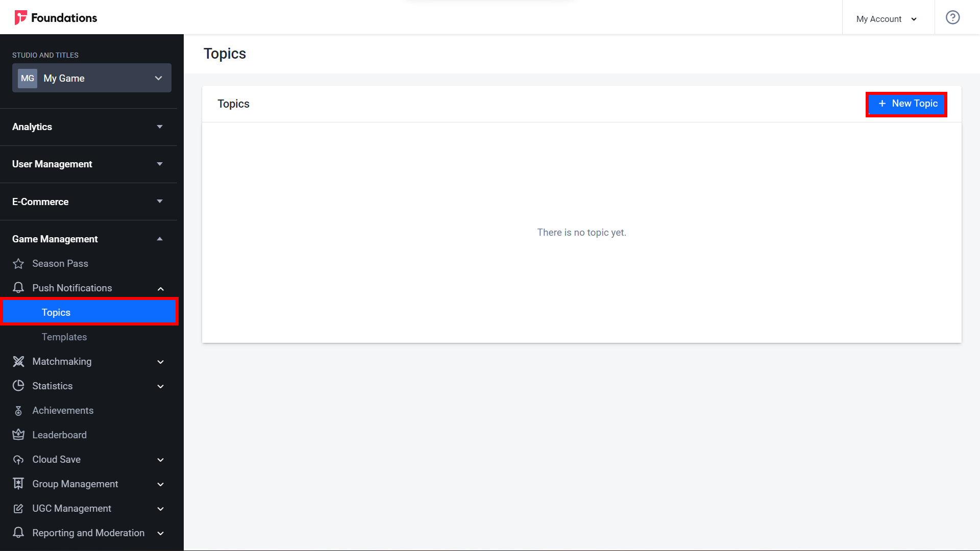Click the UGC Management icon in sidebar

(x=18, y=507)
